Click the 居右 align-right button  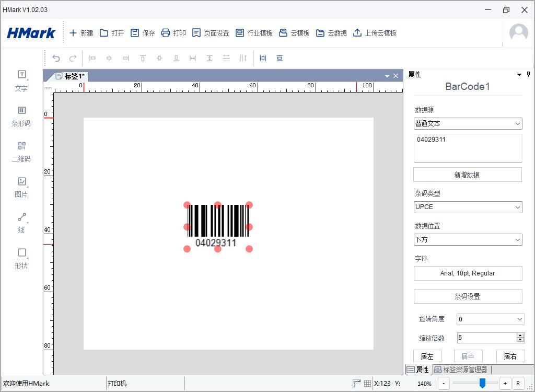click(510, 356)
